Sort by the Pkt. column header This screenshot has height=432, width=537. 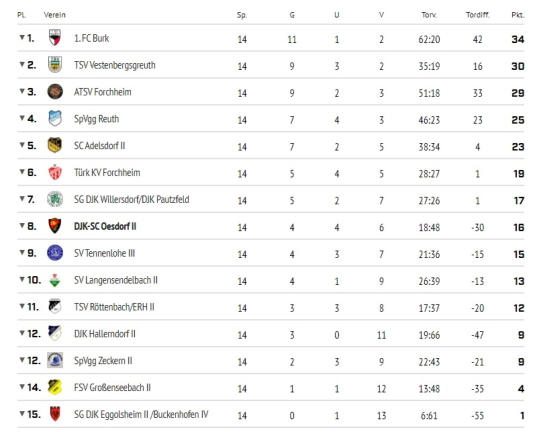517,15
